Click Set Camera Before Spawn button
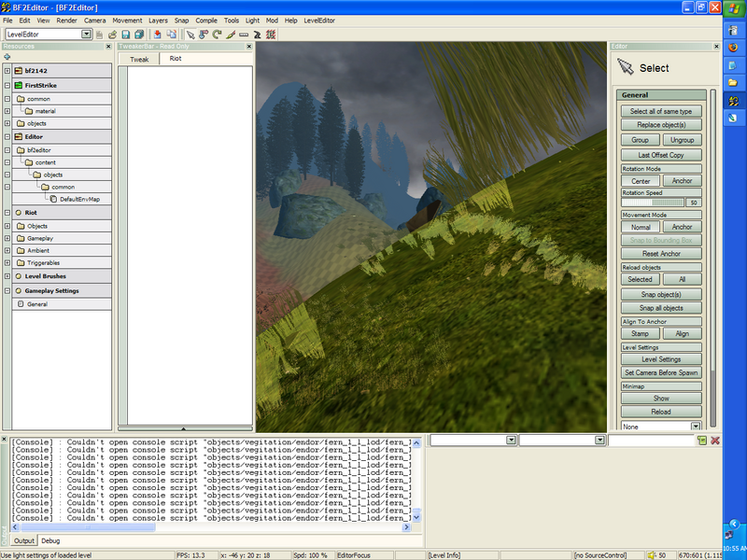 point(661,372)
